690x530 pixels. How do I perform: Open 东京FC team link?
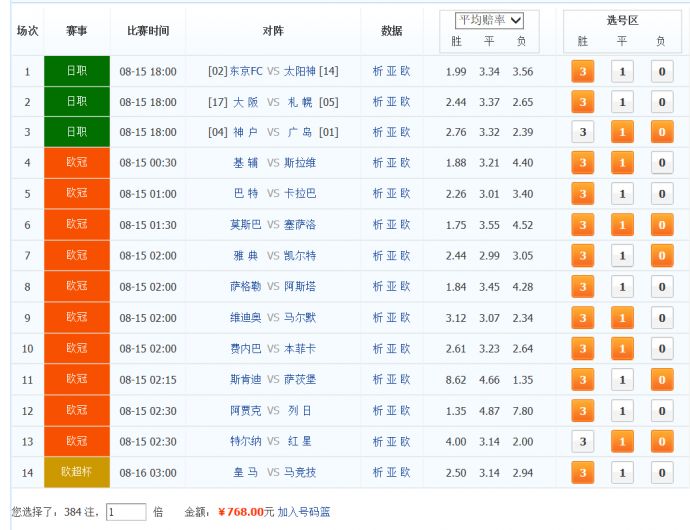(x=246, y=71)
